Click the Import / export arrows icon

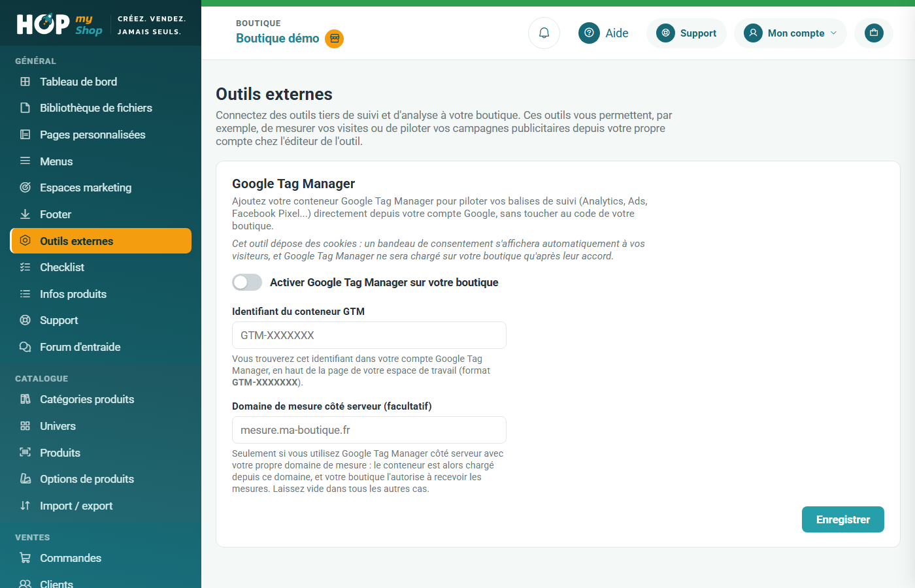25,506
